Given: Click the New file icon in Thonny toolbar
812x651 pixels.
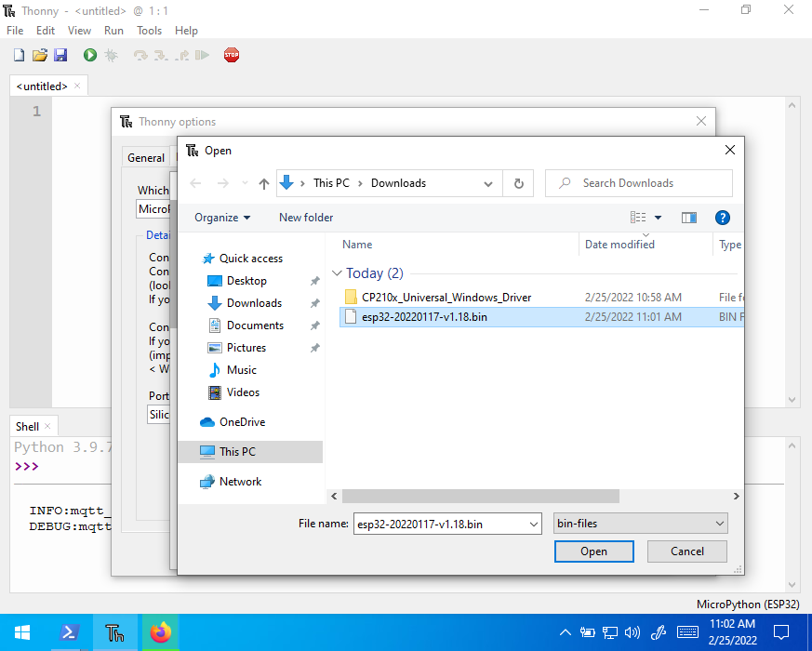Looking at the screenshot, I should (20, 55).
